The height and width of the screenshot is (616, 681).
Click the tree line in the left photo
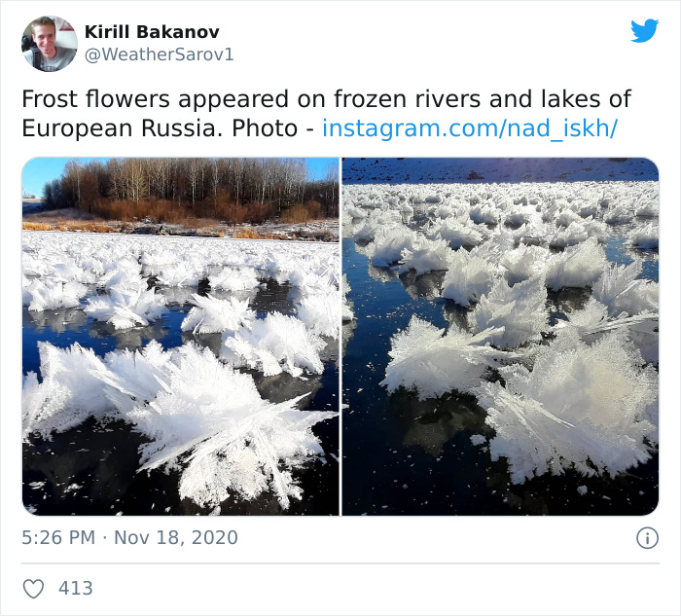(185, 190)
